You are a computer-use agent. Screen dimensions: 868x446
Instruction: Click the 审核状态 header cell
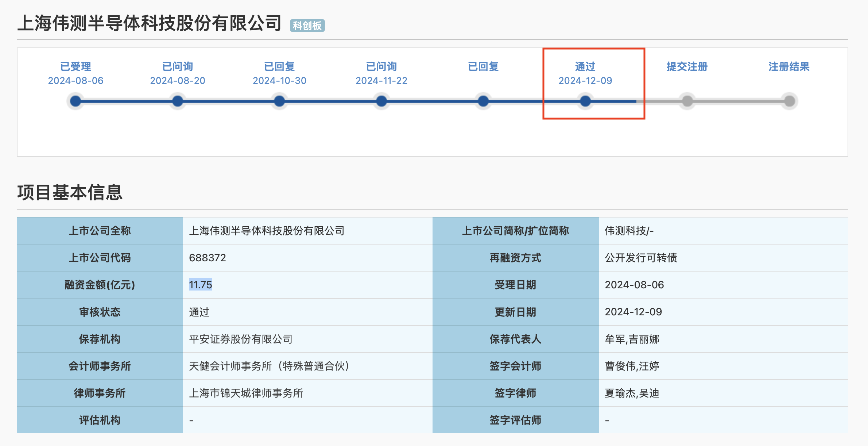(x=100, y=312)
